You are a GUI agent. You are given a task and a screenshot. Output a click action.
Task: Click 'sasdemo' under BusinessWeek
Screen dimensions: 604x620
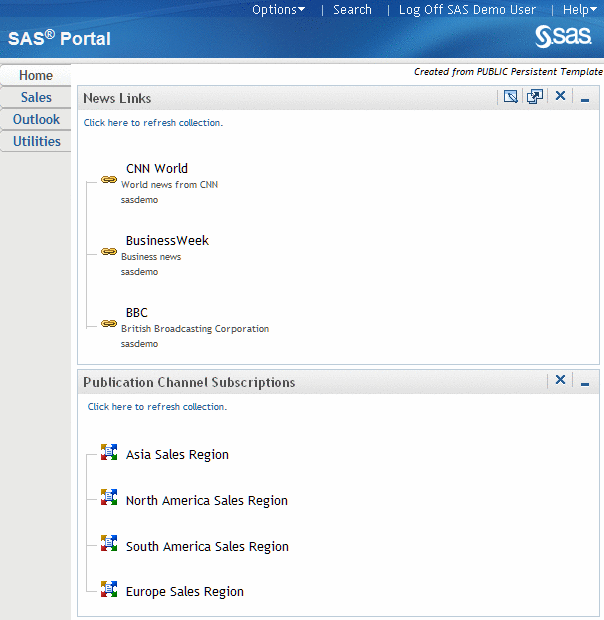[x=139, y=272]
